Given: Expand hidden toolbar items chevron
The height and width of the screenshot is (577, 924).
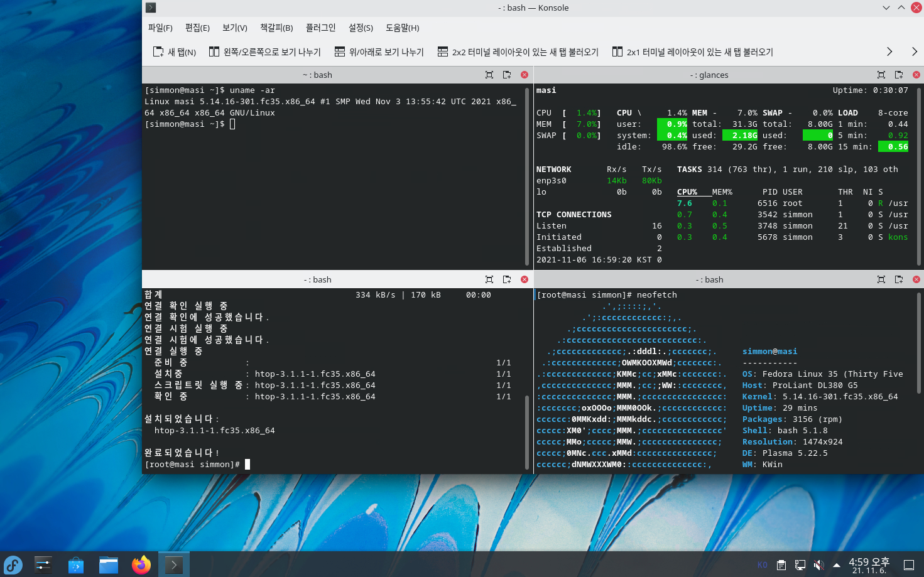Looking at the screenshot, I should tap(889, 51).
